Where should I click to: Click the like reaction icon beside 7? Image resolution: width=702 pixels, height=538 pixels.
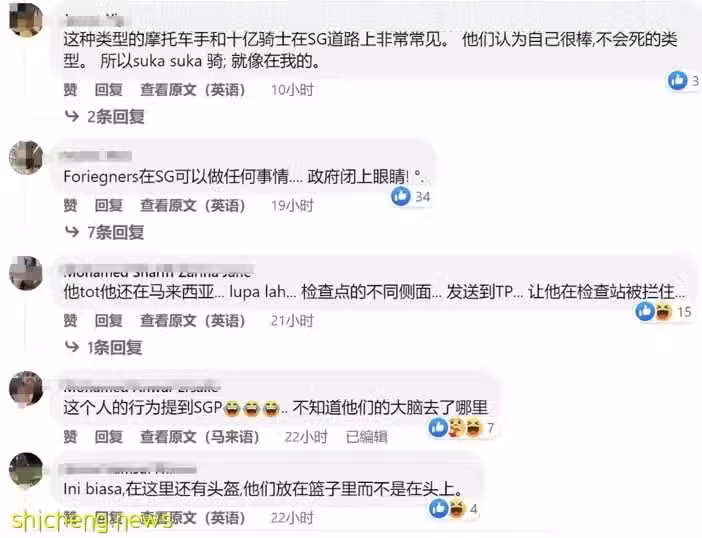(x=438, y=428)
